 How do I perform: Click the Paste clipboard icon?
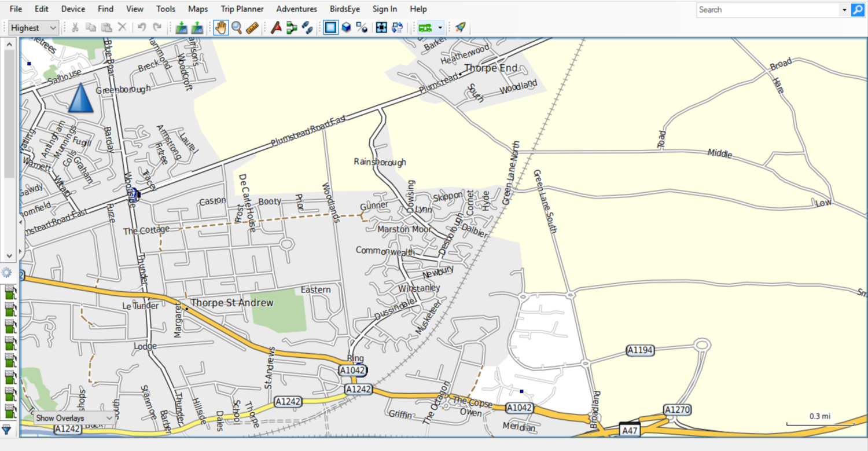tap(106, 27)
